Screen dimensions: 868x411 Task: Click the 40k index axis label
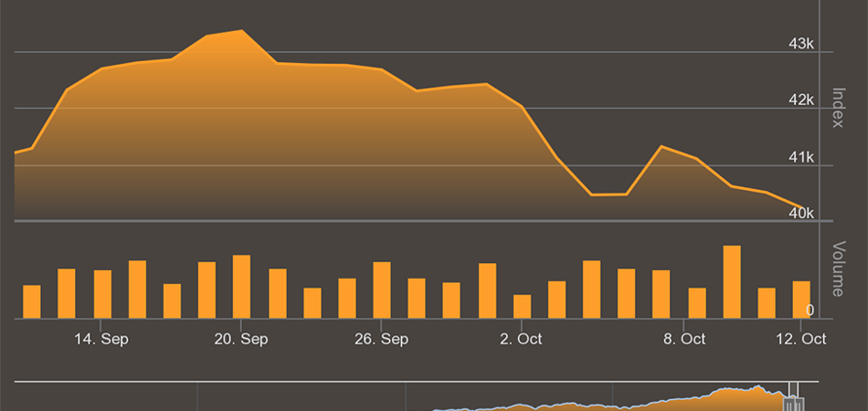(x=800, y=213)
